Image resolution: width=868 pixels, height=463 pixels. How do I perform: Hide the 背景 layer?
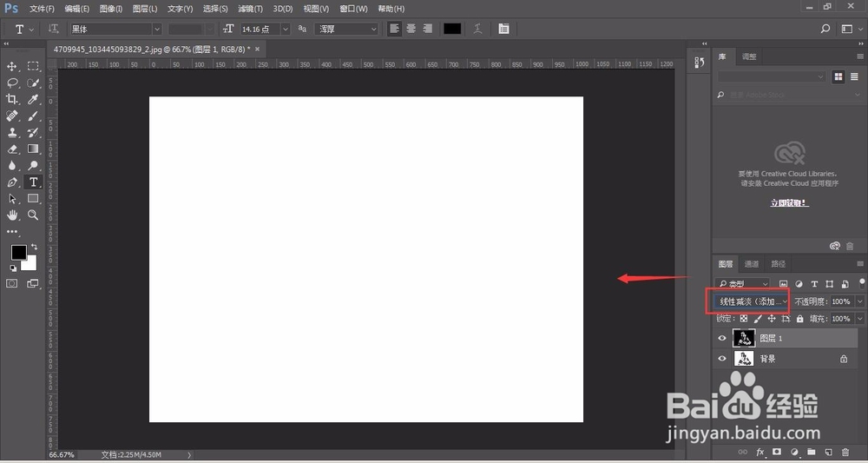point(722,359)
